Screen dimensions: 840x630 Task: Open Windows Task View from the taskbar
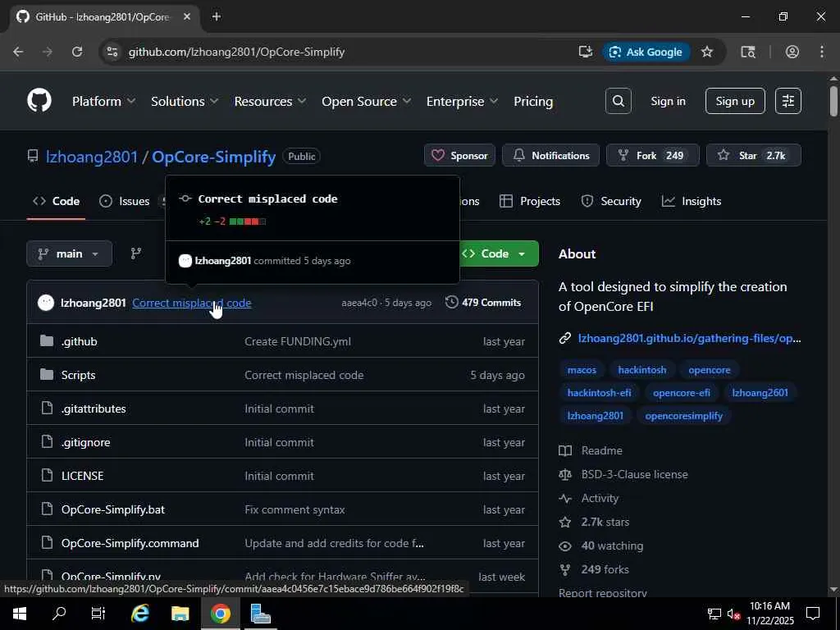pos(98,614)
